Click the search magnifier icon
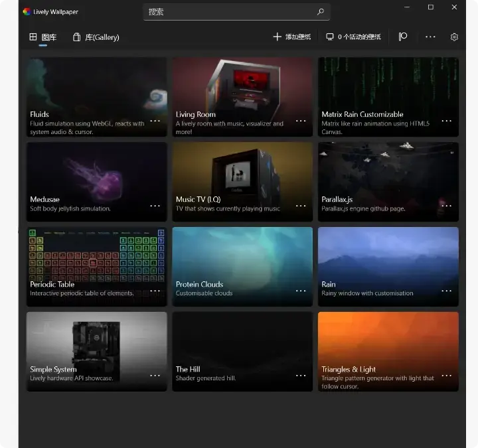This screenshot has width=478, height=448. pyautogui.click(x=320, y=12)
